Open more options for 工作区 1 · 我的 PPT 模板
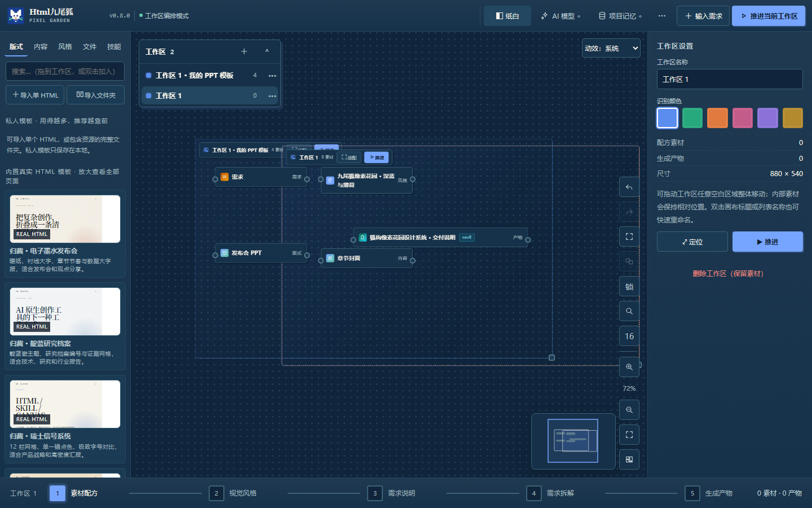The height and width of the screenshot is (508, 812). pos(272,76)
